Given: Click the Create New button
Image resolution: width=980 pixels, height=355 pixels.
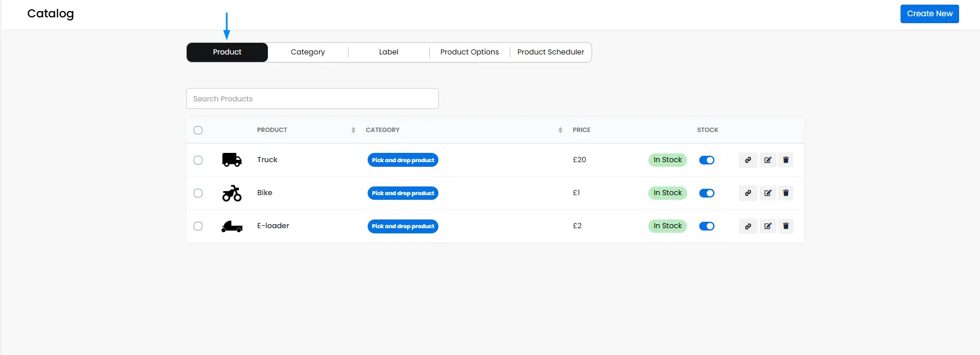Looking at the screenshot, I should tap(930, 14).
